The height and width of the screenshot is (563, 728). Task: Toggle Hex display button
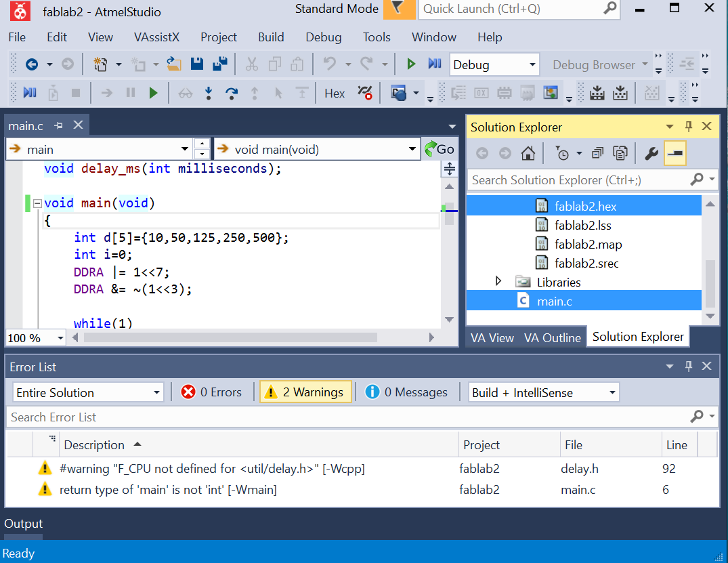335,93
